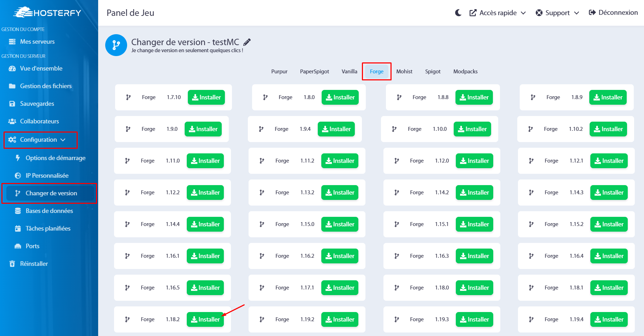
Task: Open the Accès rapide dropdown chevron
Action: pos(523,13)
